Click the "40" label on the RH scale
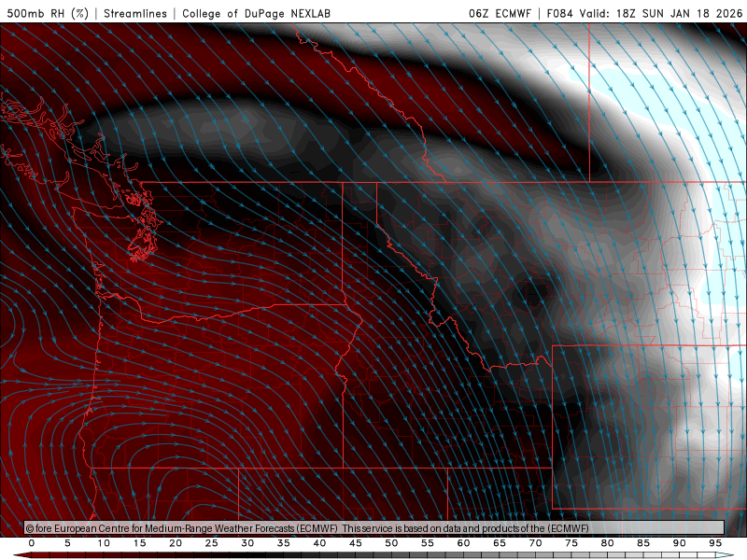747x560 pixels. point(319,543)
